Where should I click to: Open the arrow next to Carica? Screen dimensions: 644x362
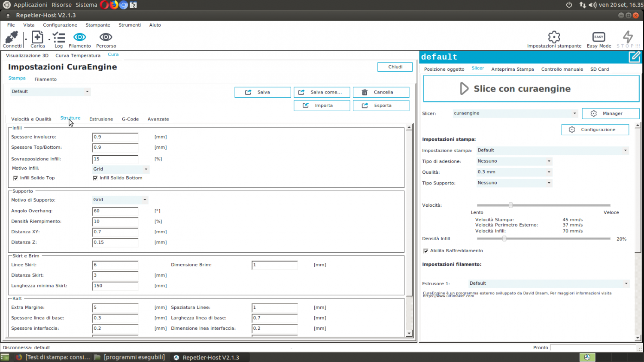49,39
